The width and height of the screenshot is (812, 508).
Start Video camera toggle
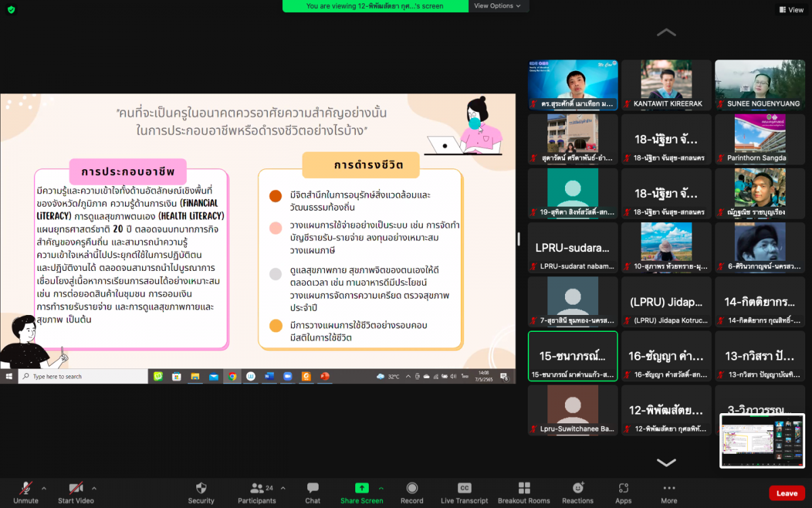tap(76, 488)
